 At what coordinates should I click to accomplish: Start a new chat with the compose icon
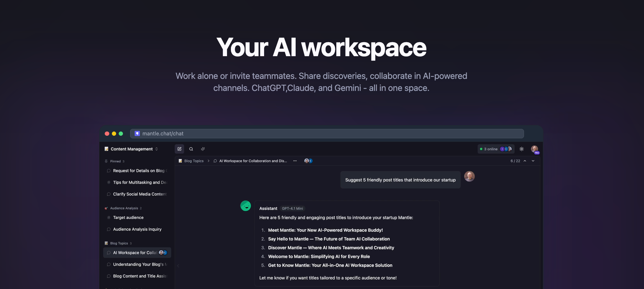pyautogui.click(x=180, y=149)
